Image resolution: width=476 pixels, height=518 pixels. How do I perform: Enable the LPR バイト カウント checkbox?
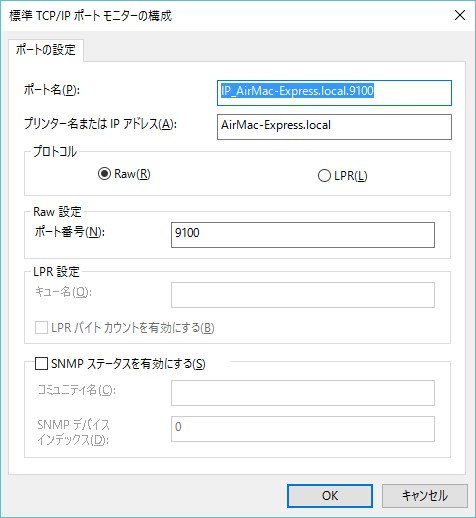pyautogui.click(x=41, y=328)
